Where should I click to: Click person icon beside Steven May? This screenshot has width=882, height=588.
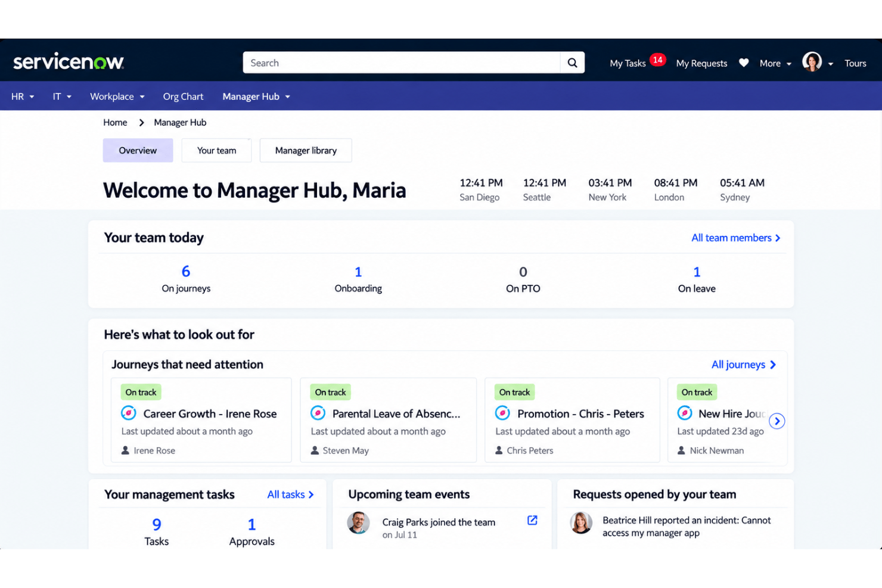point(315,450)
